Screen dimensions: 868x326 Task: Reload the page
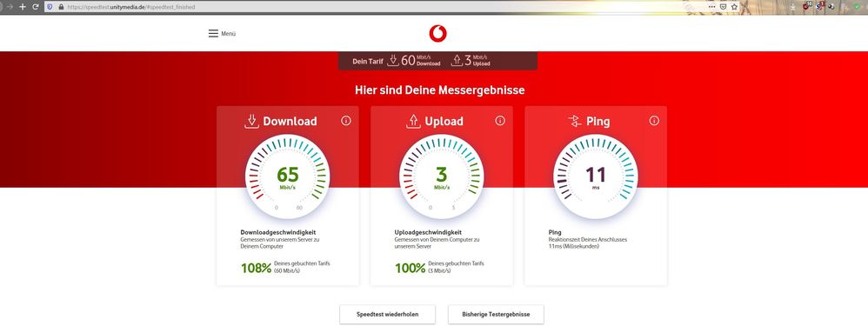[36, 7]
